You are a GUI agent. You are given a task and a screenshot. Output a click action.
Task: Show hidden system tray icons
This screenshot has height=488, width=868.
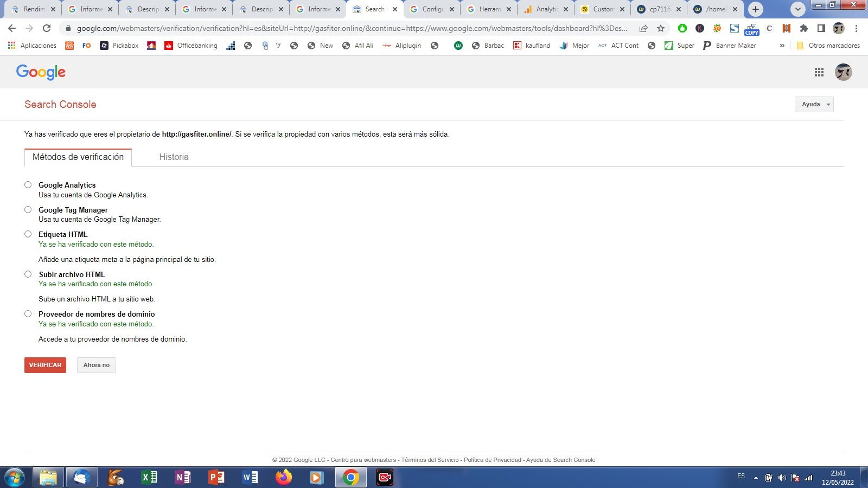756,478
